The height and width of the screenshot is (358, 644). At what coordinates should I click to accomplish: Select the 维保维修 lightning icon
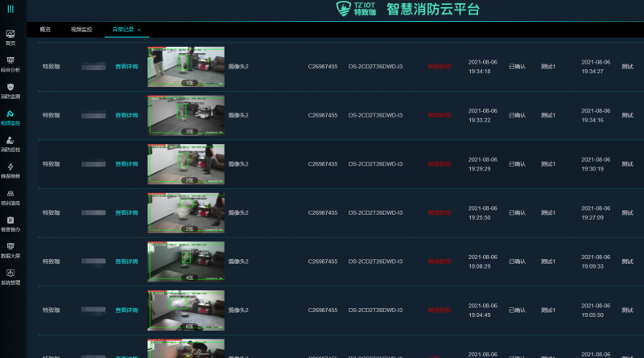pos(10,167)
